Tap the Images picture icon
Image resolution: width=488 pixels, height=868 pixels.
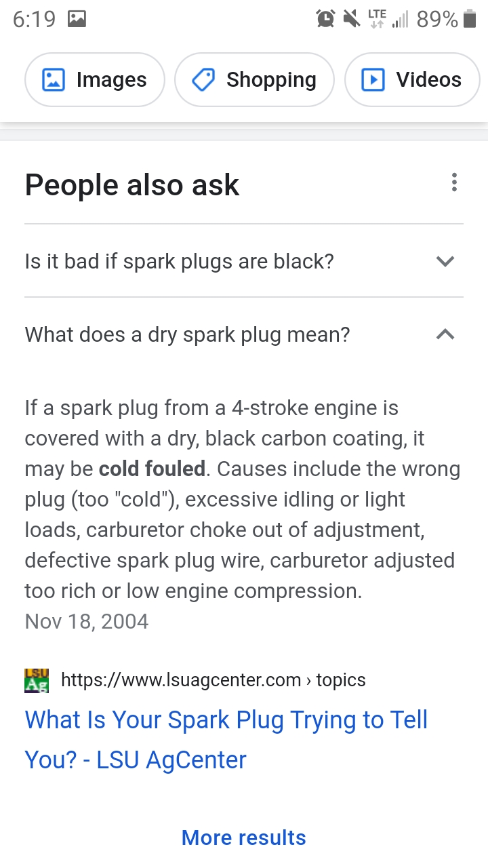[54, 80]
